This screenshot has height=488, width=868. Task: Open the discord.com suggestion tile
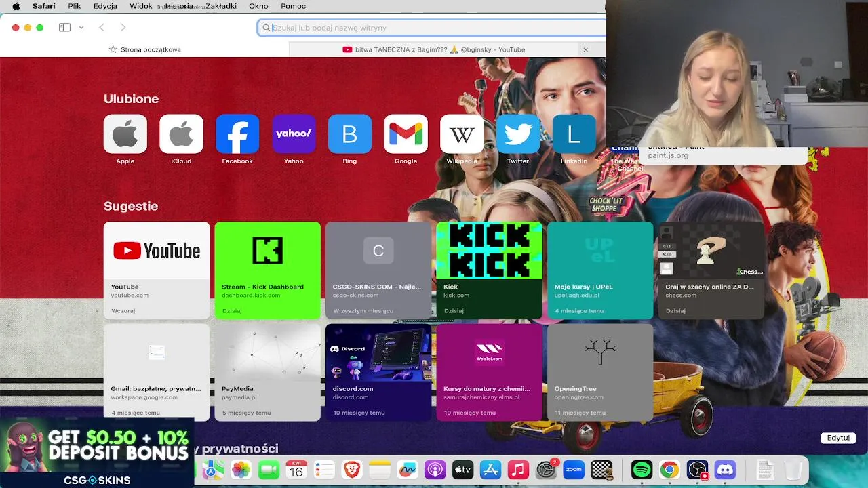tap(378, 372)
